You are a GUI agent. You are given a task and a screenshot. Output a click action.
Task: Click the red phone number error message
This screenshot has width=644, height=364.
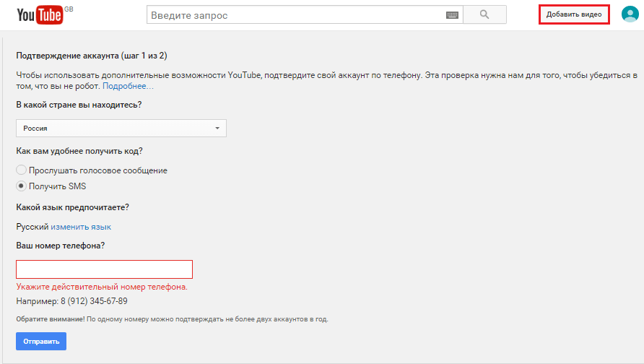[x=102, y=287]
